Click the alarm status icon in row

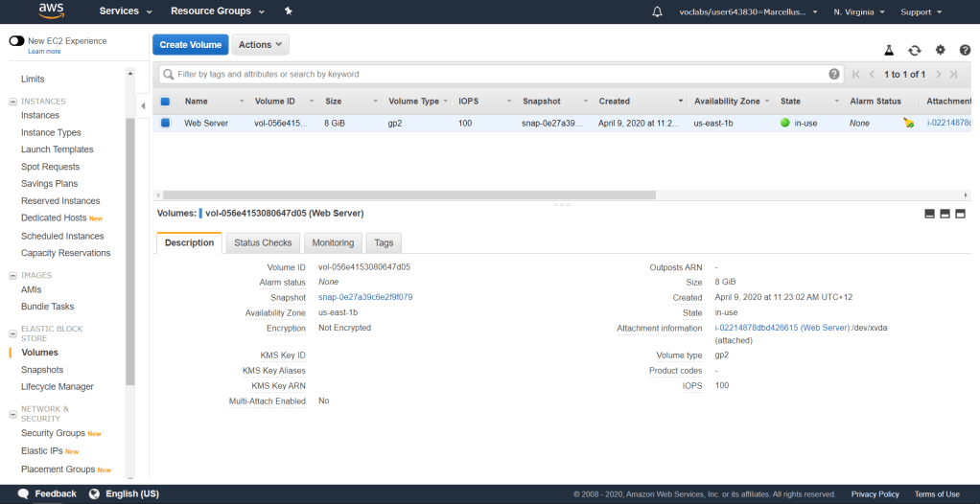(908, 123)
